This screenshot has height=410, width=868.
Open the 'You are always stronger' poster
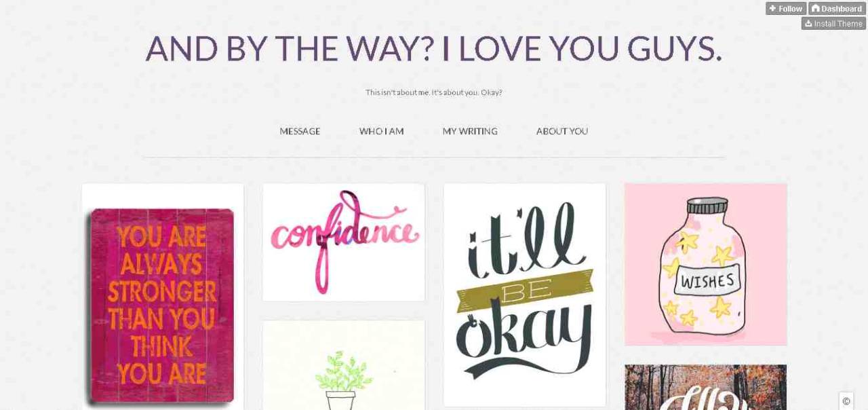(163, 297)
